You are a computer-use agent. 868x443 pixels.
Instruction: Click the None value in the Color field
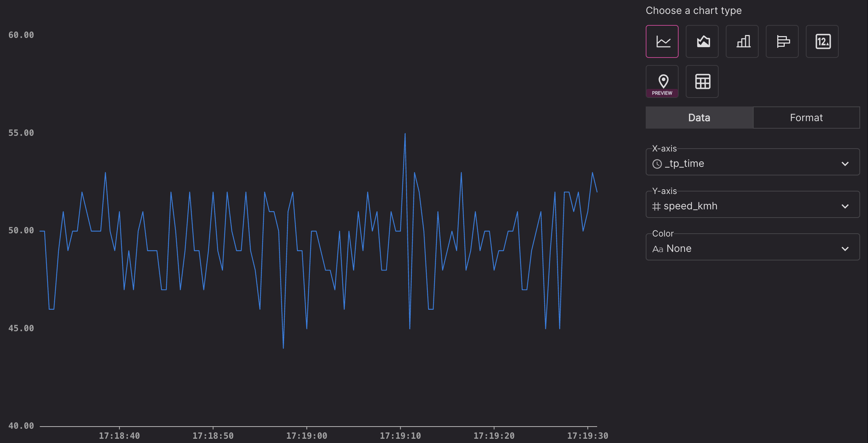[x=679, y=248]
